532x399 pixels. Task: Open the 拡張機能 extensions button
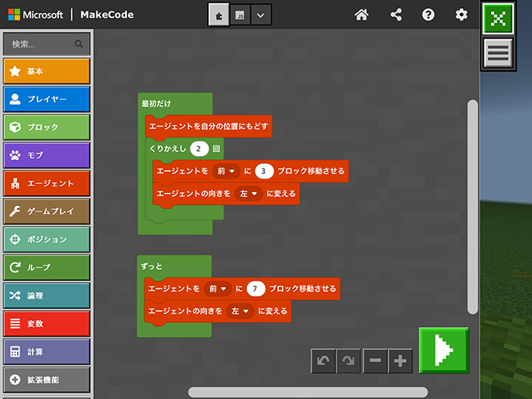click(46, 379)
